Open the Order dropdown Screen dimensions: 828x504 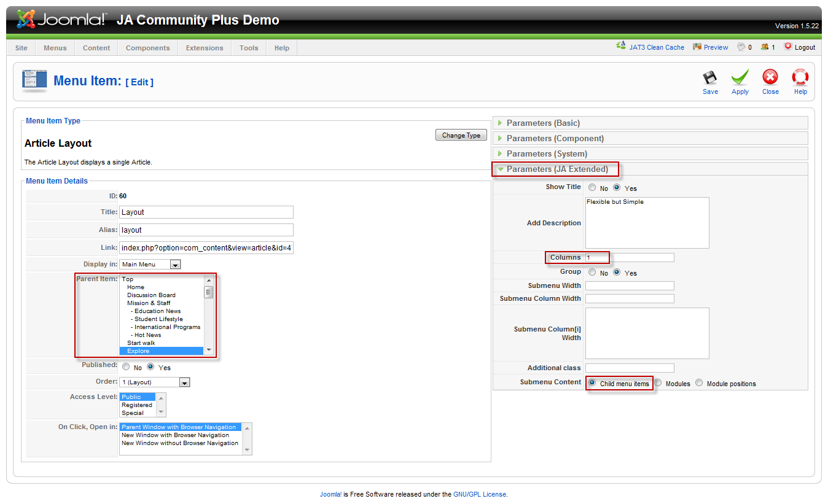(x=184, y=382)
